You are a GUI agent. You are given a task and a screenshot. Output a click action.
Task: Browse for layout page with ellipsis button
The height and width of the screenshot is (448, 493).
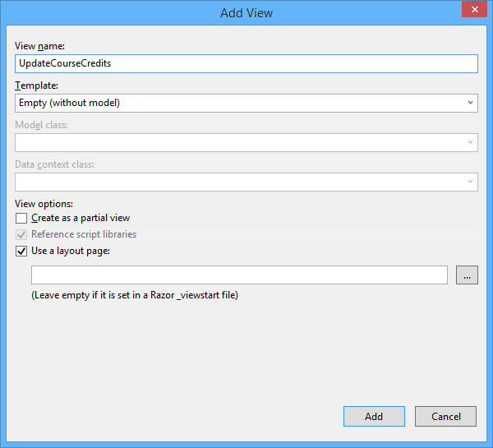coord(467,275)
